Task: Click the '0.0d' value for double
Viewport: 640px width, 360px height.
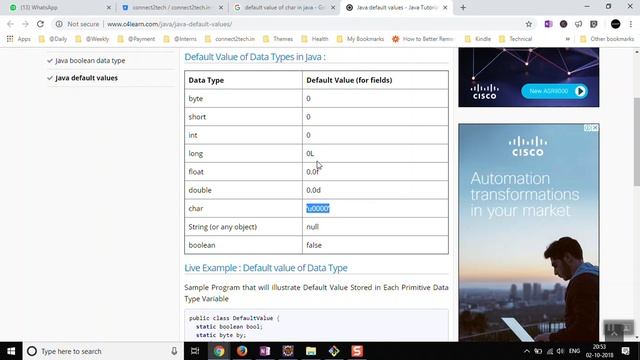Action: pos(313,190)
